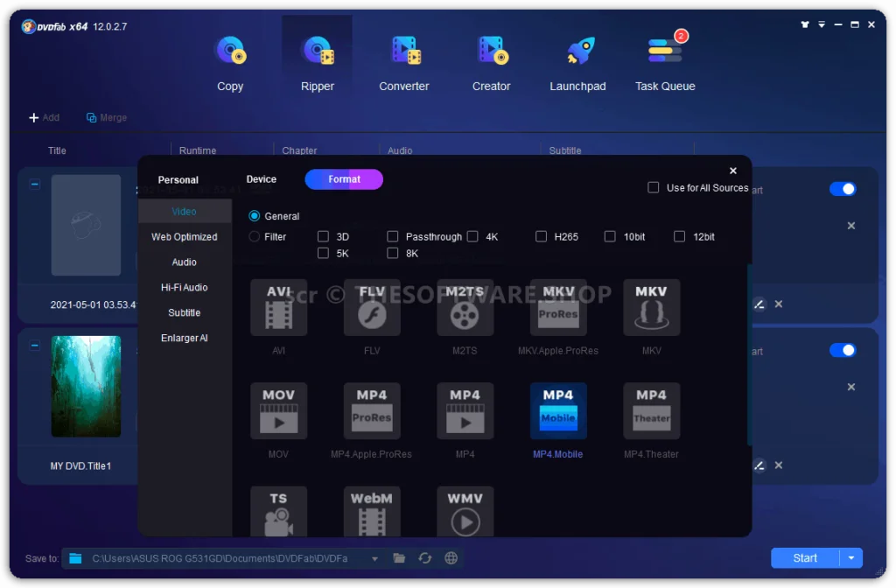The image size is (896, 588).
Task: Select the MP4.Mobile format icon
Action: (558, 411)
